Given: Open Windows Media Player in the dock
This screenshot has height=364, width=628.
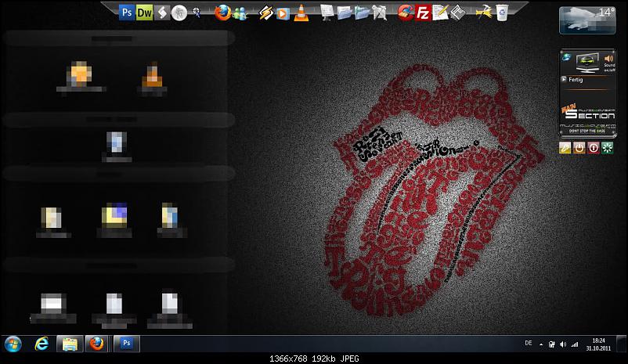Looking at the screenshot, I should 283,13.
